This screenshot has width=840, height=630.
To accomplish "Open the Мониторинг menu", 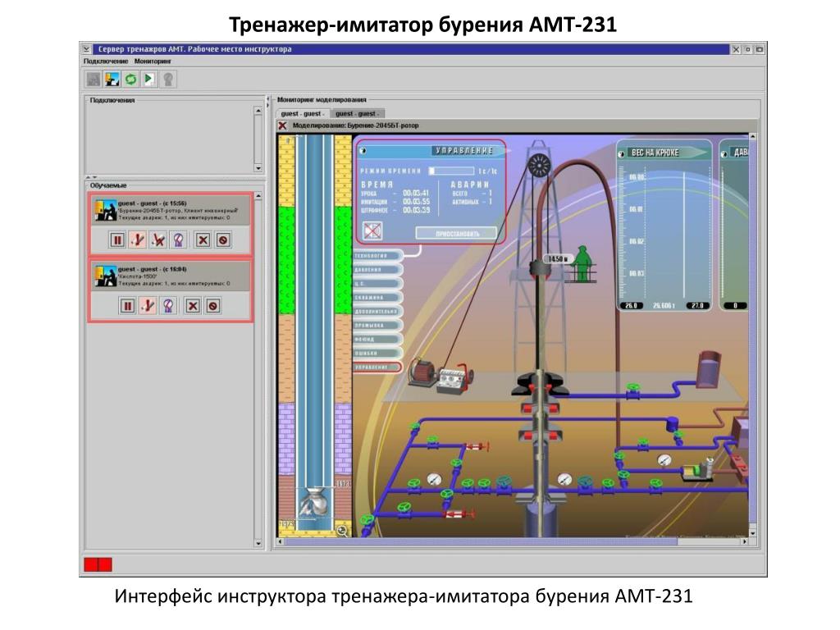I will 153,61.
